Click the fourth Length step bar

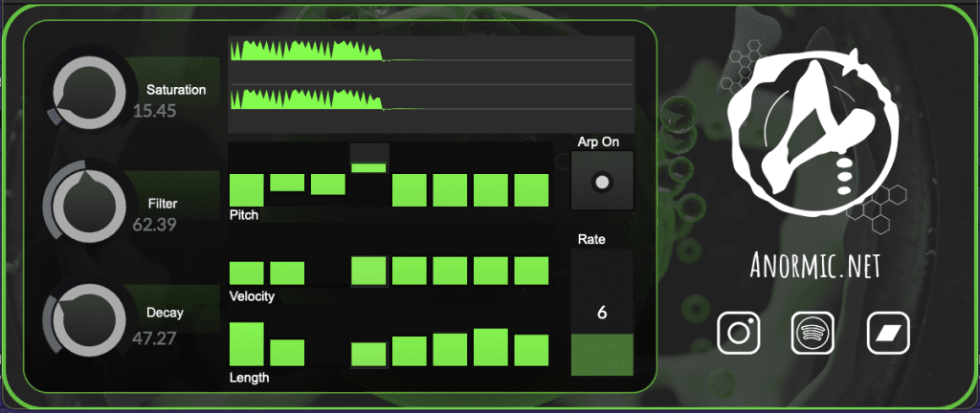point(368,355)
